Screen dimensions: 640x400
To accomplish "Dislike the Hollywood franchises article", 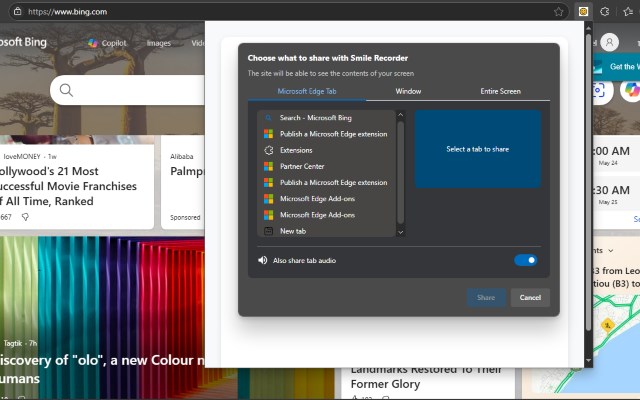I will click(25, 217).
